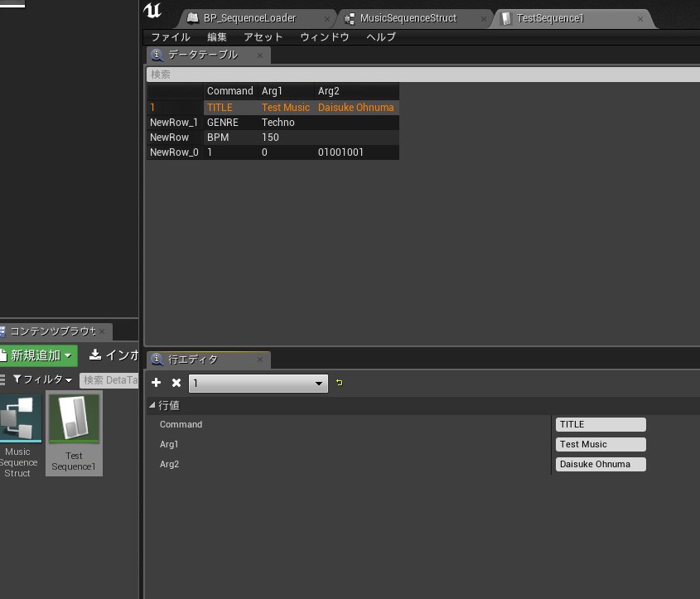Close the BP_SequenceLoader tab
This screenshot has width=700, height=599.
click(x=327, y=19)
